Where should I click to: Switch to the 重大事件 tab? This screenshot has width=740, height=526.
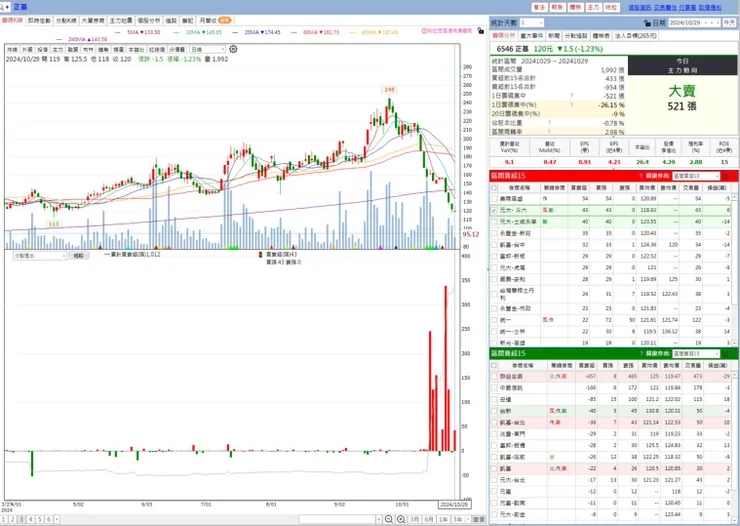point(531,36)
